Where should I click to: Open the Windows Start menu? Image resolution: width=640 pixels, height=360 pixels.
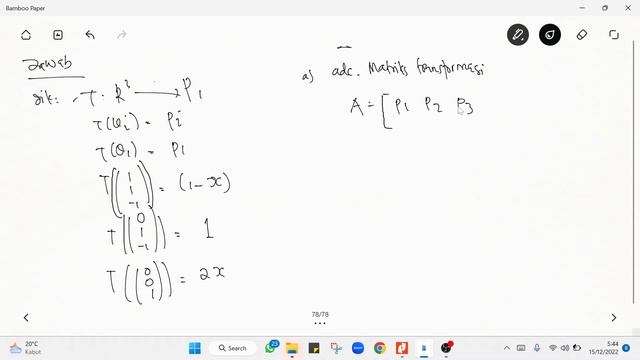click(195, 348)
